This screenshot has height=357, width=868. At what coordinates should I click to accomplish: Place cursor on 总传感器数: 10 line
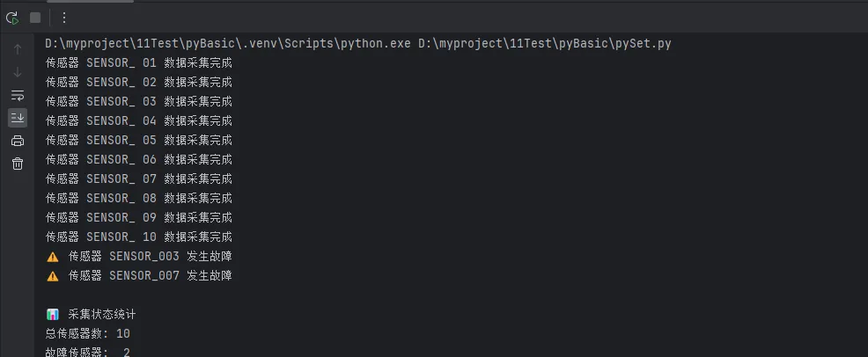[88, 334]
